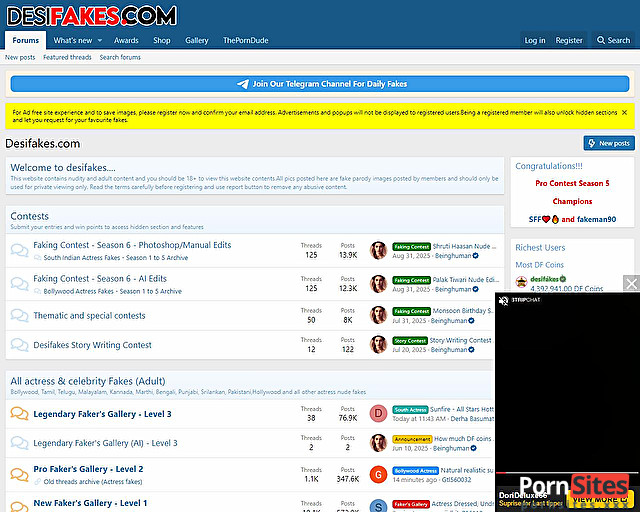
Task: Open the Most DF Coins link
Action: point(539,265)
